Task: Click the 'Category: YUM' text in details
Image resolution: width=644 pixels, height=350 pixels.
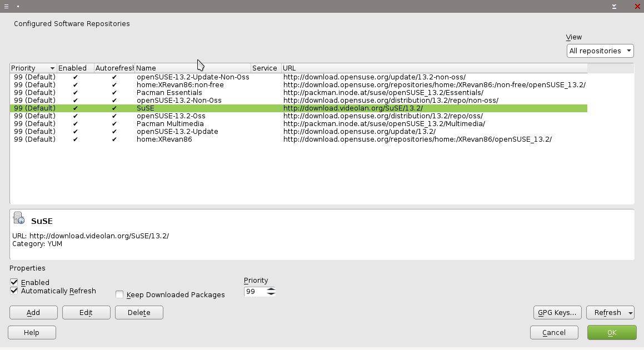Action: pyautogui.click(x=37, y=243)
